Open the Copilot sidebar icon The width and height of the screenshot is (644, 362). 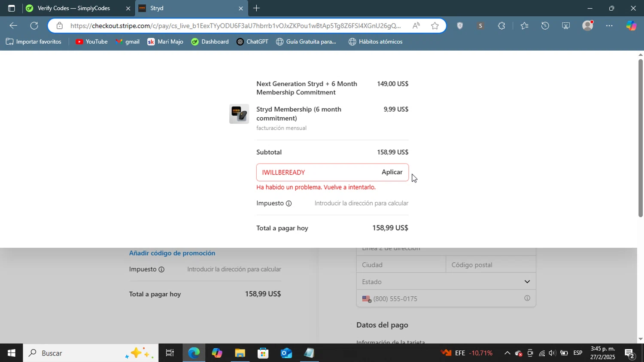point(631,26)
